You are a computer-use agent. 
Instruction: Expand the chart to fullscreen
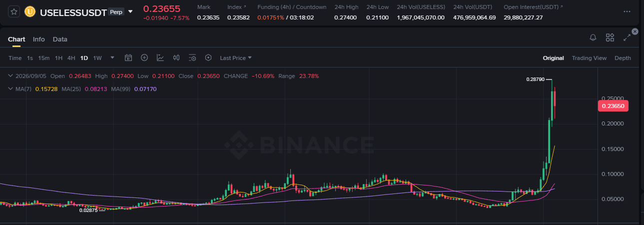[627, 37]
